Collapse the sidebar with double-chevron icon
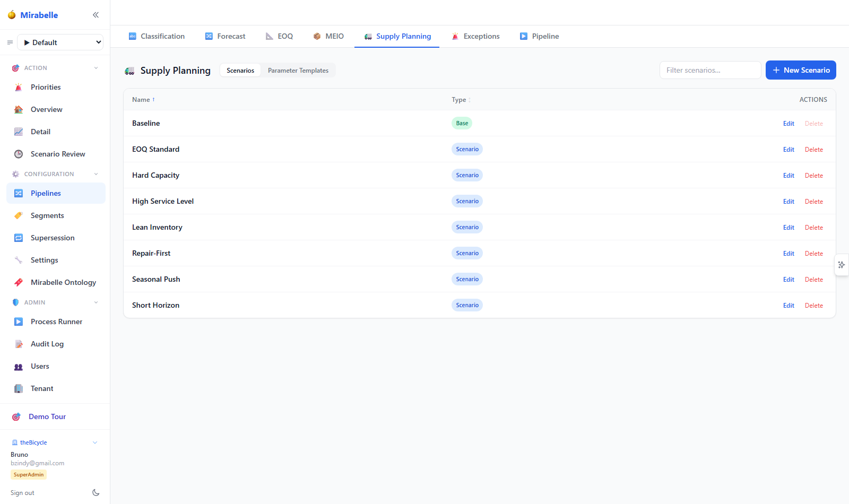Viewport: 849px width, 504px height. click(96, 15)
